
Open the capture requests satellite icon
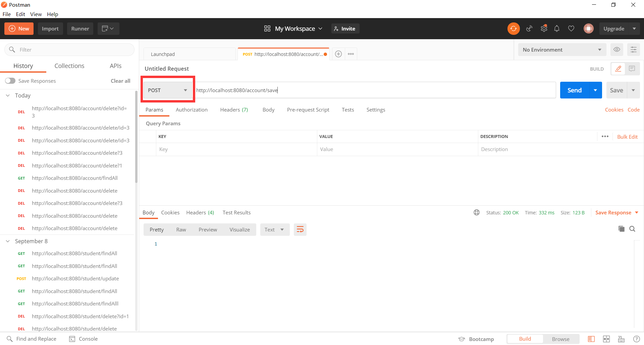[x=529, y=28]
